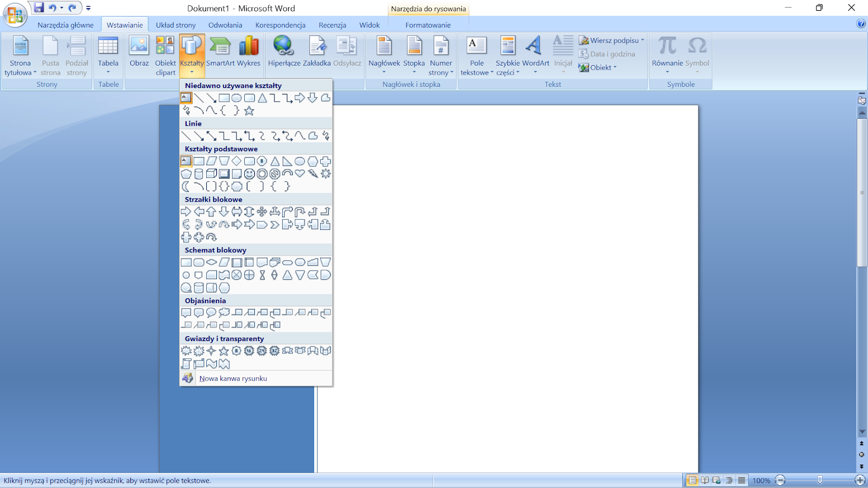Open the Obiekt dropdown arrow
Image resolution: width=868 pixels, height=488 pixels.
615,67
